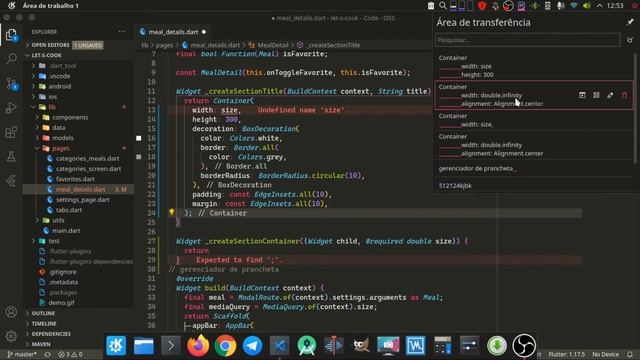640x360 pixels.
Task: Click white color swatch on line 16
Action: pyautogui.click(x=139, y=138)
